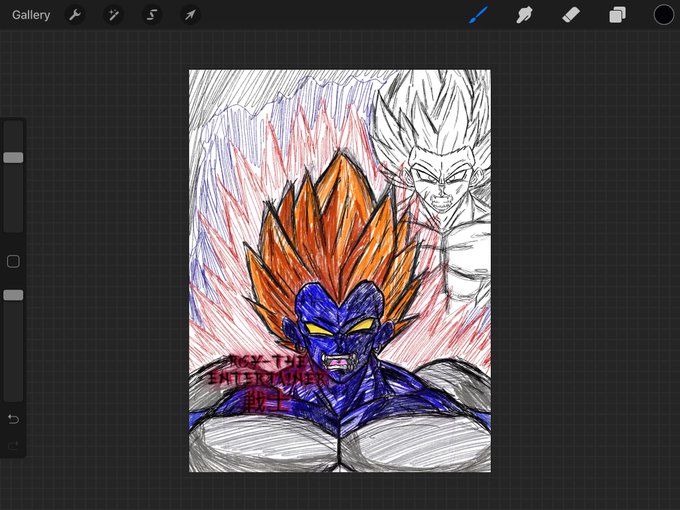Return to the Gallery
The width and height of the screenshot is (680, 510).
pos(31,15)
